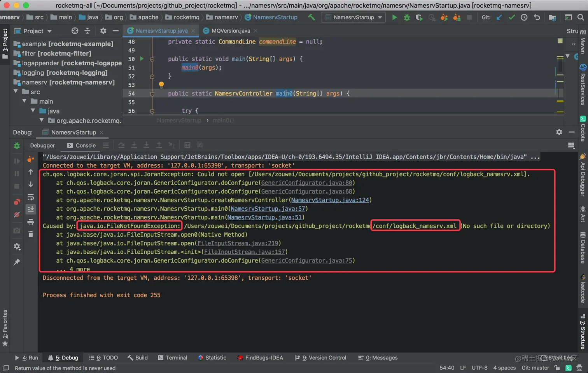Open debug settings gear in left sidebar
This screenshot has height=373, width=588.
point(17,246)
